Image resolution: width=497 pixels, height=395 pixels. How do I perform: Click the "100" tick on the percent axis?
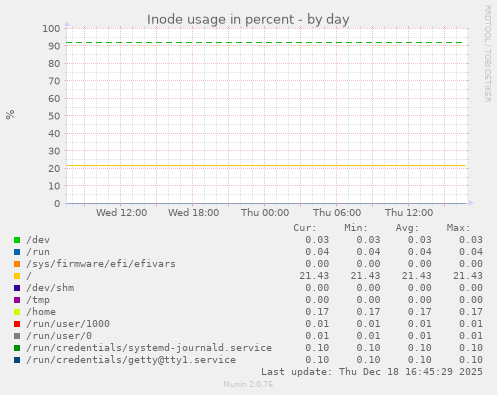coord(51,29)
